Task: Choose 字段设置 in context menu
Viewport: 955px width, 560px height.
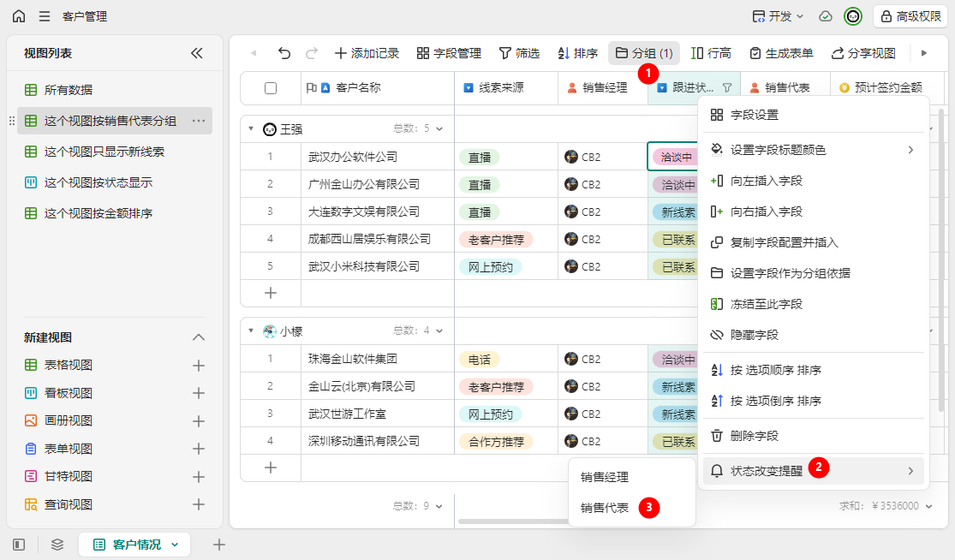Action: 814,115
